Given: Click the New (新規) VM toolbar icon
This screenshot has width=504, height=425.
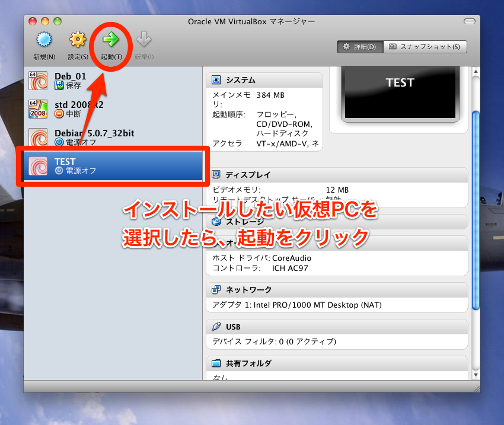Looking at the screenshot, I should coord(44,40).
